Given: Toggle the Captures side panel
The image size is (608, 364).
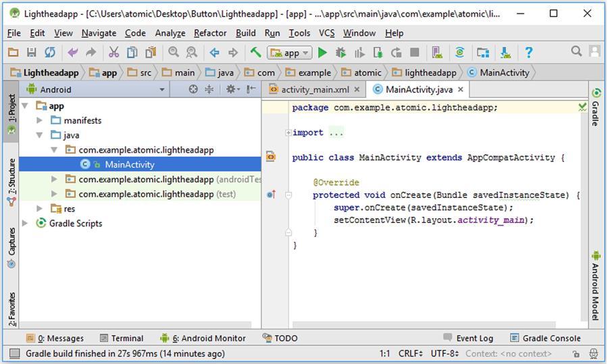Looking at the screenshot, I should pyautogui.click(x=11, y=247).
